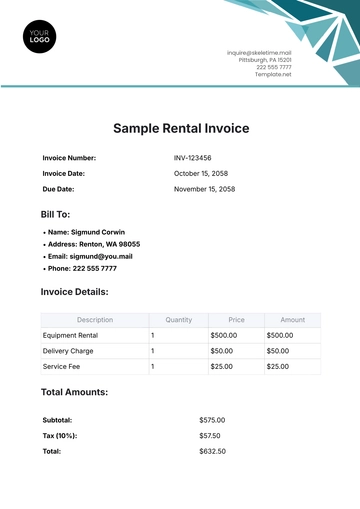Select the Email: sigmund@you.mail line

[90, 256]
